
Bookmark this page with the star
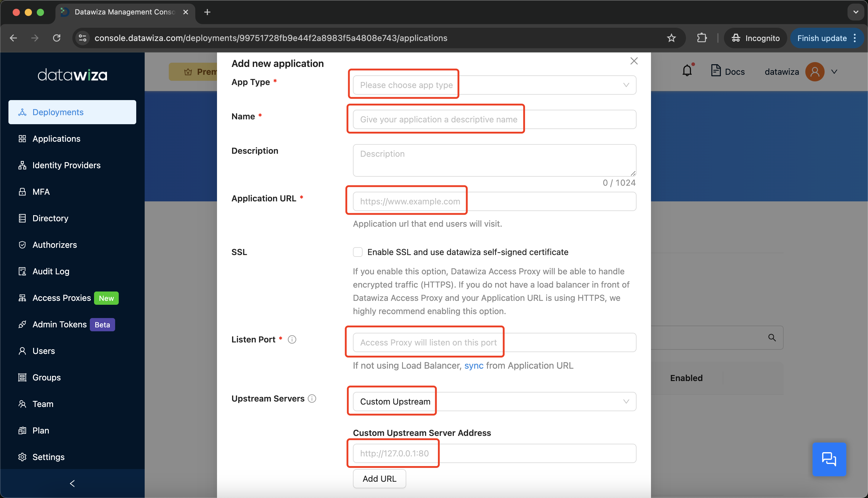[671, 38]
